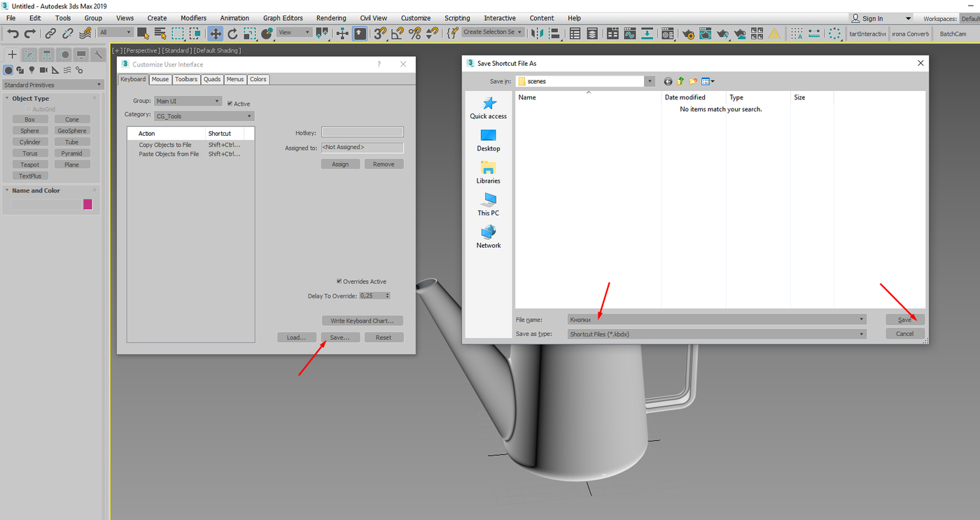Open the Modify command panel tab
This screenshot has height=520, width=980.
tap(29, 55)
